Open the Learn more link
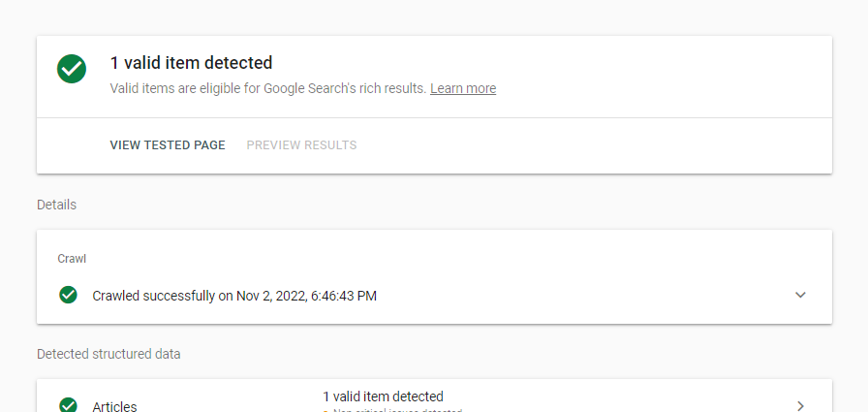 (463, 88)
